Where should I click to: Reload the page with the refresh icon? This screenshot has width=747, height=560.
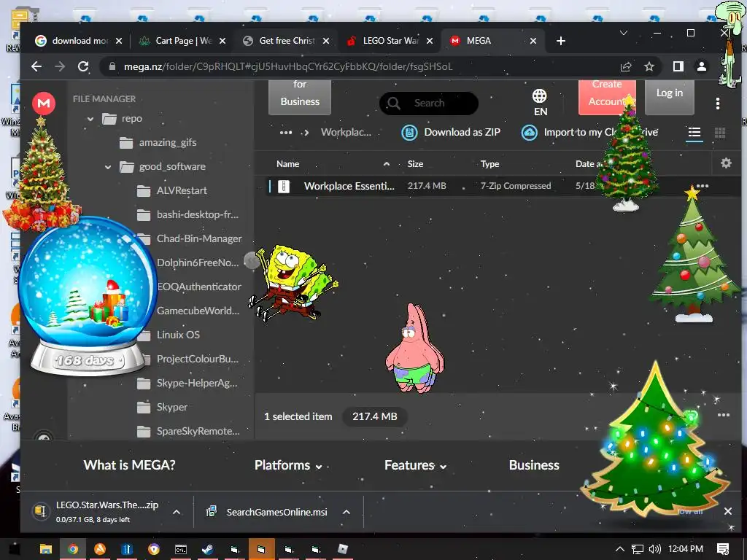[x=83, y=66]
